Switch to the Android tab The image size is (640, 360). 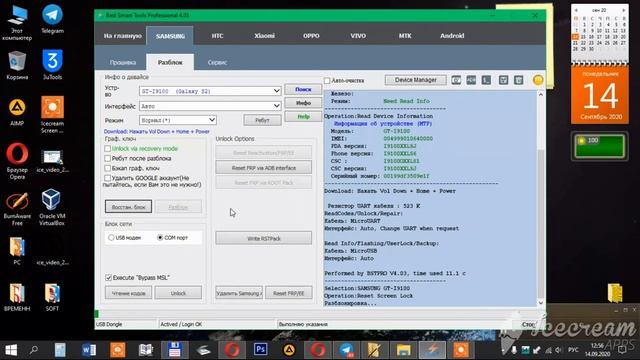452,36
